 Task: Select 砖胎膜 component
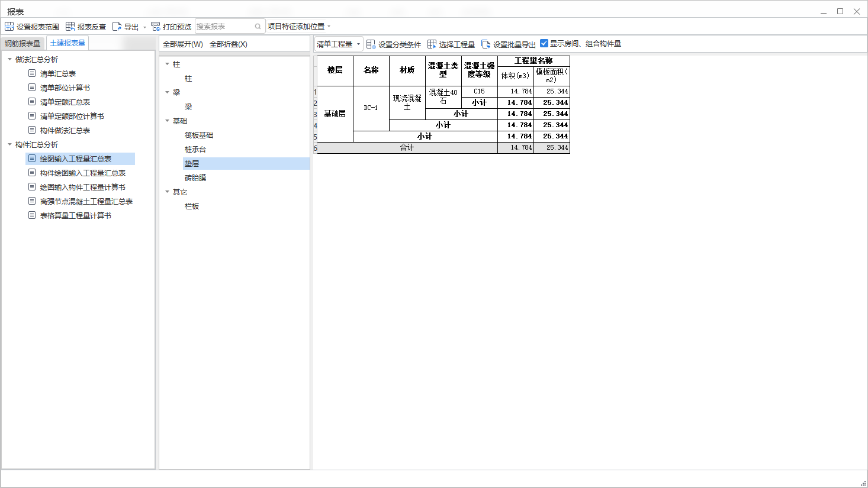click(195, 178)
